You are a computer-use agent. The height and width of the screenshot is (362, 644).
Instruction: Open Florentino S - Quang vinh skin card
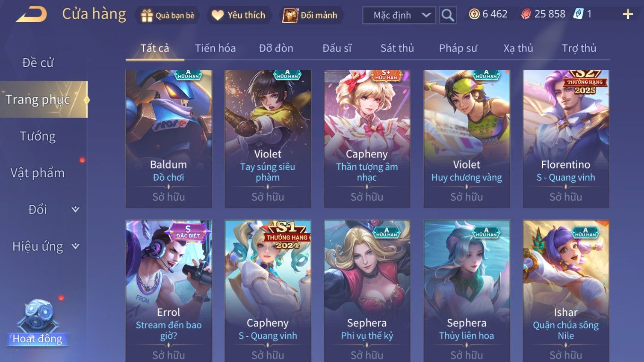566,139
